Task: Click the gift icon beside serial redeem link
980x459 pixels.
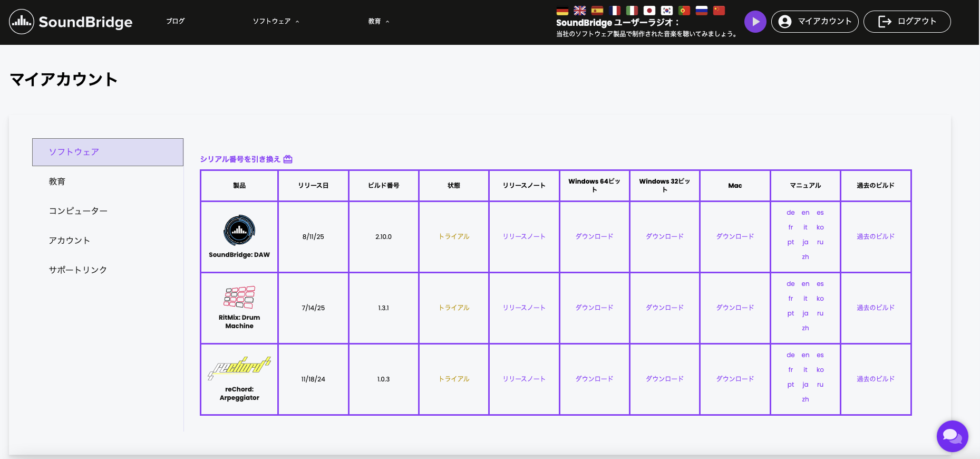Action: click(x=288, y=159)
